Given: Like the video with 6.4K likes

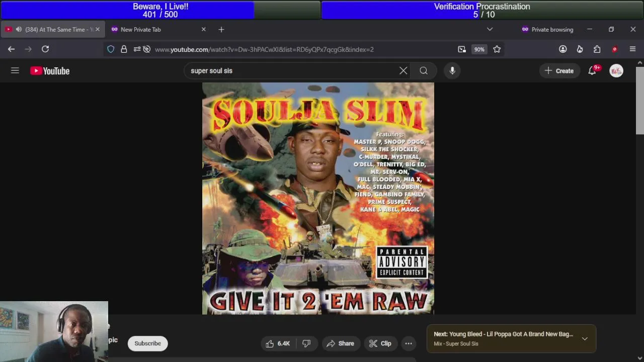Looking at the screenshot, I should [278, 343].
